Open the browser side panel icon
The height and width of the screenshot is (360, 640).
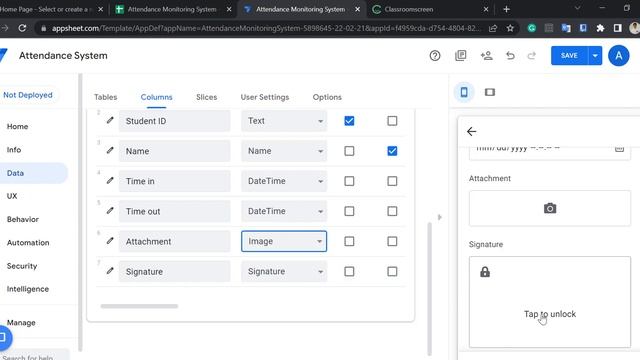pos(617,28)
